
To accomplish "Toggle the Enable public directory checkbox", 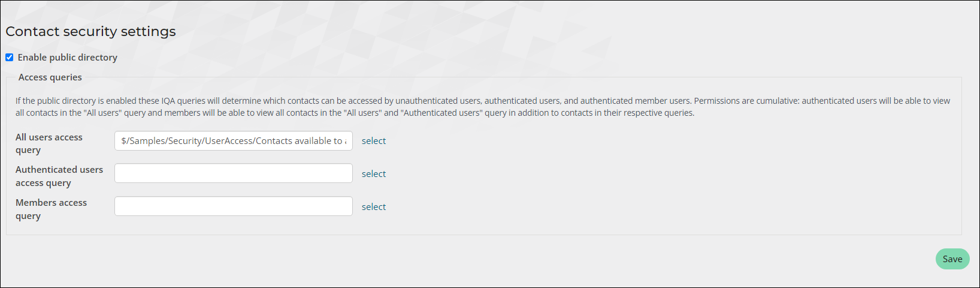I will [9, 58].
